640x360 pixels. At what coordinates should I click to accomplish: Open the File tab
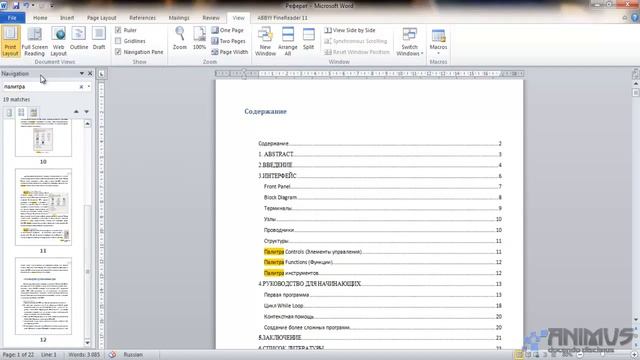click(x=12, y=18)
